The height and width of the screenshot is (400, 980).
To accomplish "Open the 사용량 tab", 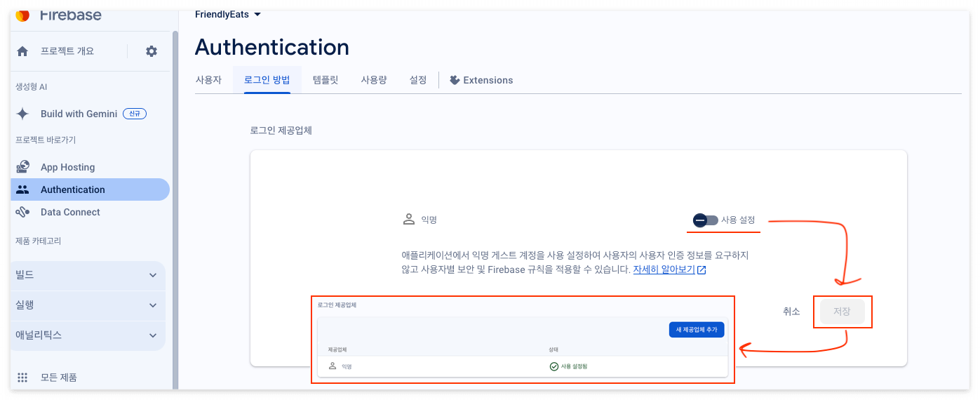I will 374,80.
